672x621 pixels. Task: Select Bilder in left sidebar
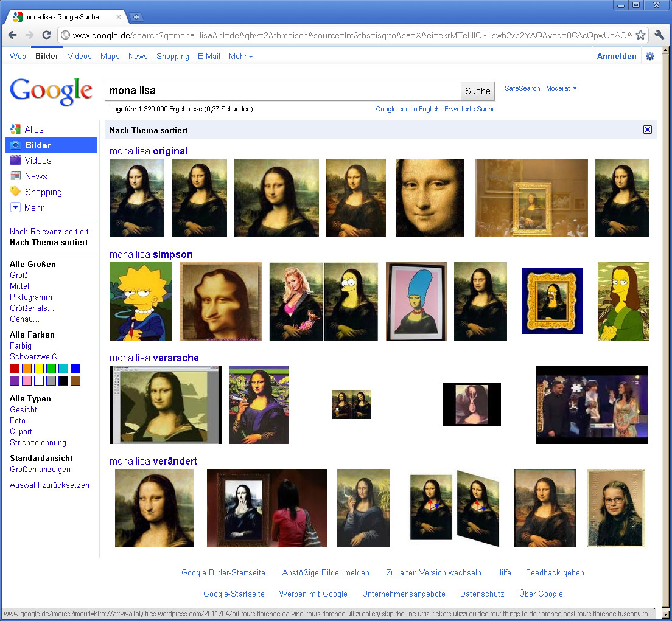point(51,145)
